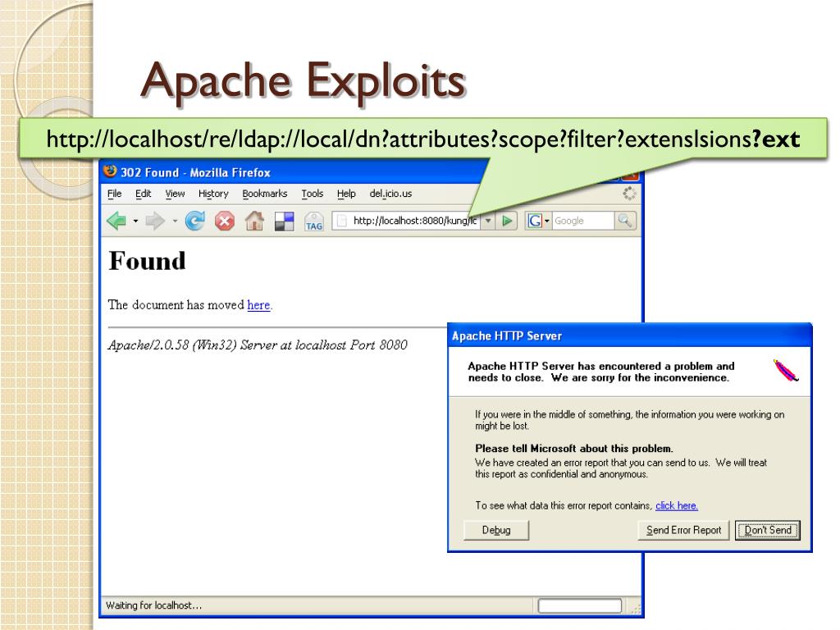
Task: Click the 'Found' page heading
Action: tap(148, 261)
